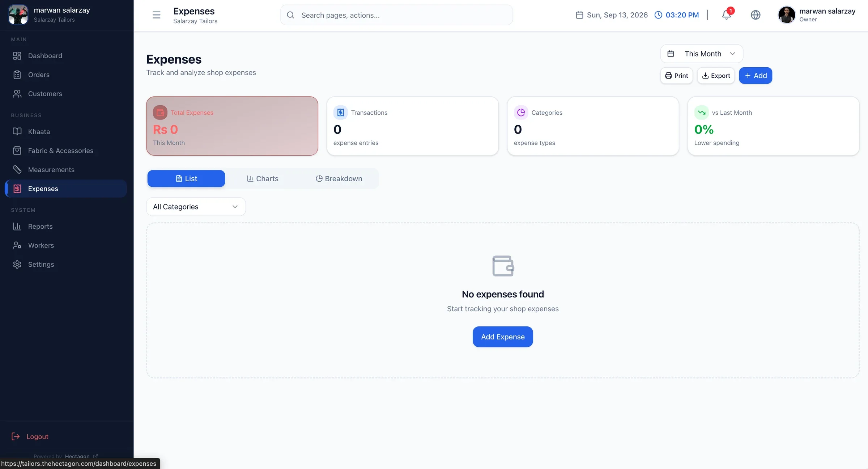Click the search magnifier icon
Viewport: 868px width, 469px height.
click(x=290, y=15)
